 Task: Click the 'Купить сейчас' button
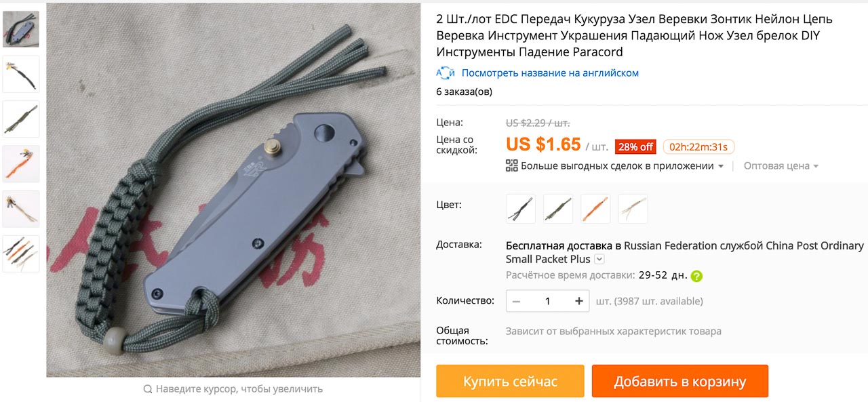pyautogui.click(x=510, y=381)
